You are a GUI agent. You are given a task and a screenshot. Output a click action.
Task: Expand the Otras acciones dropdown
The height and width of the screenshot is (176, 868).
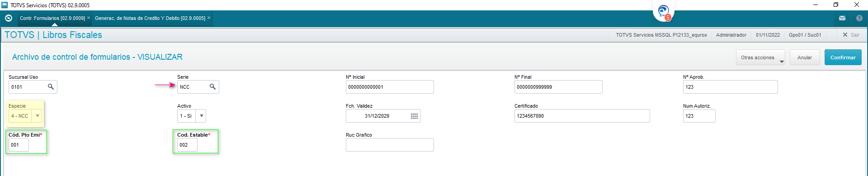[x=760, y=57]
